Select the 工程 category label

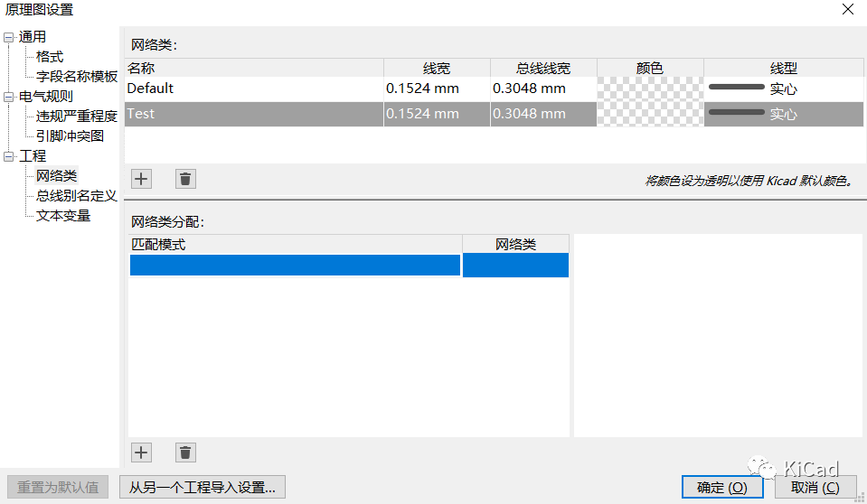point(32,156)
